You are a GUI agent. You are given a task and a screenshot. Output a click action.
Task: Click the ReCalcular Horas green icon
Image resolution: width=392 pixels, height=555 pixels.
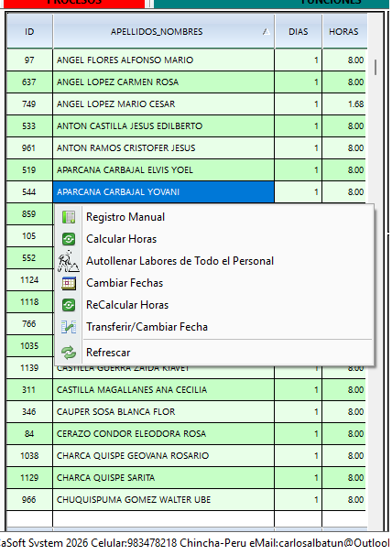coord(69,305)
